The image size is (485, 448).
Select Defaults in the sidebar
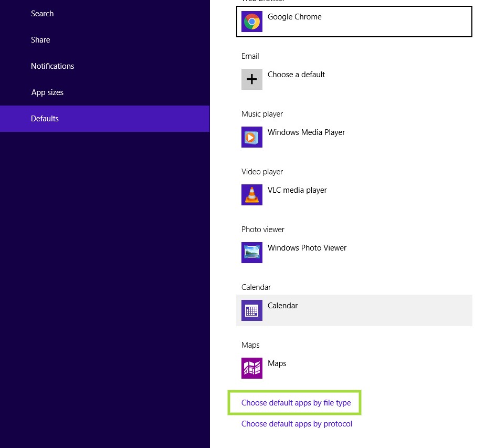(x=104, y=119)
